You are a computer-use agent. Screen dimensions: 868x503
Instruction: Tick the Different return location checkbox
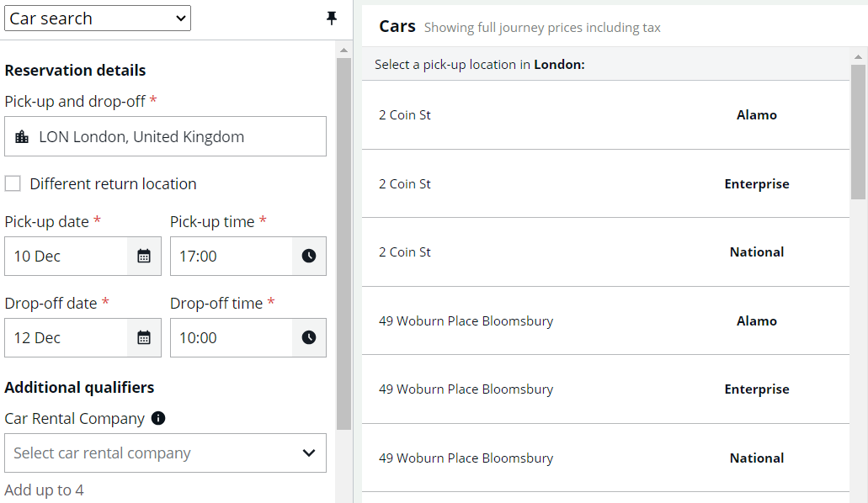coord(13,183)
